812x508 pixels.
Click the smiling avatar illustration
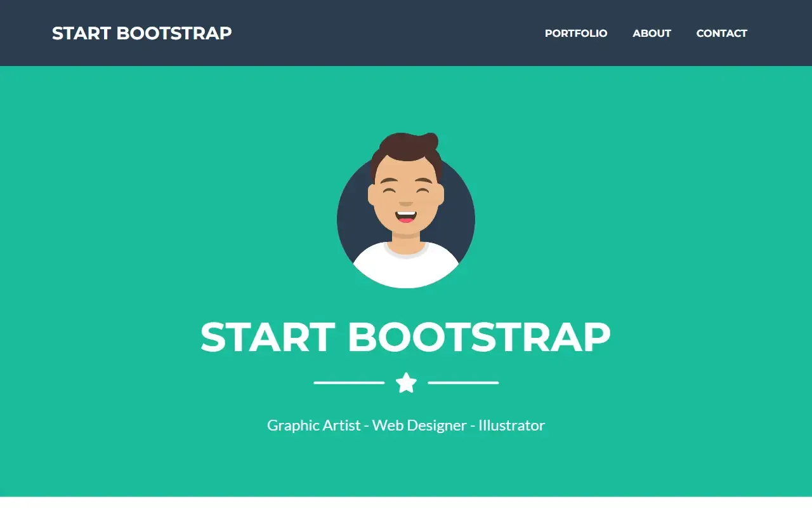(x=406, y=210)
